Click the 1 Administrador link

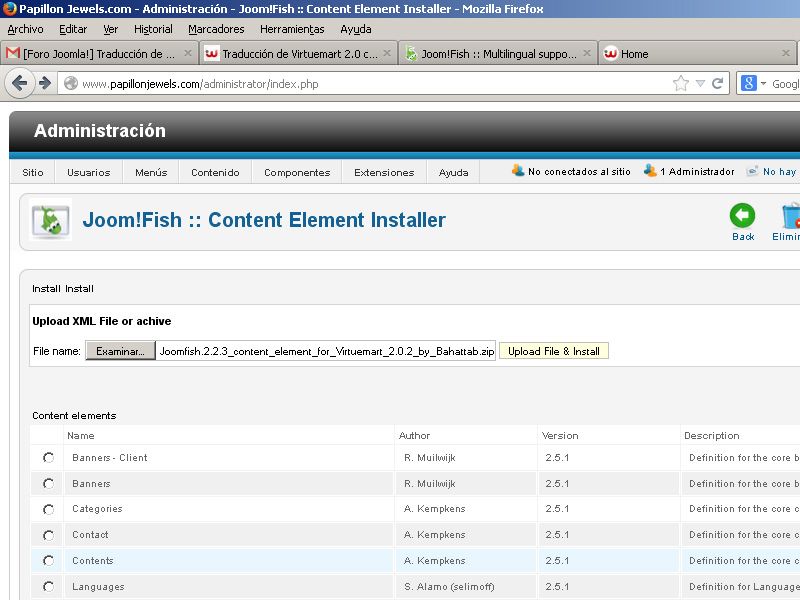coord(697,171)
